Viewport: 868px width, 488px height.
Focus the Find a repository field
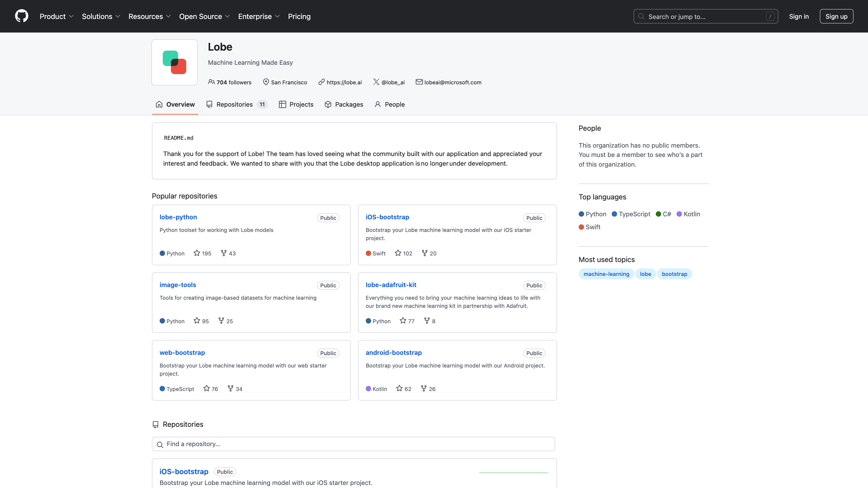[353, 444]
